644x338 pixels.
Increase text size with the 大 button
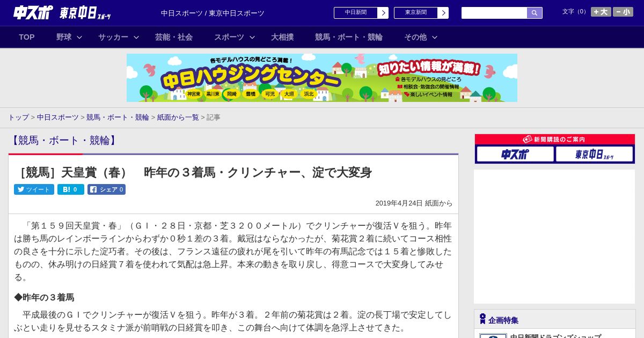coord(601,12)
